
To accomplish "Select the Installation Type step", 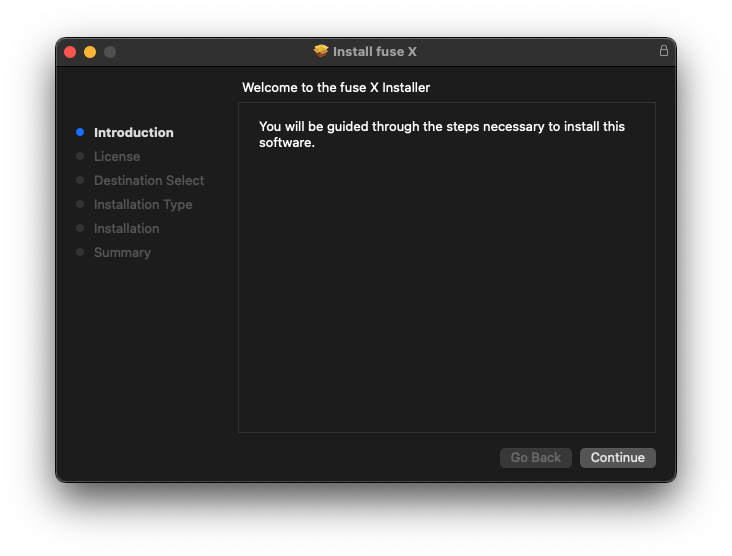I will tap(143, 204).
